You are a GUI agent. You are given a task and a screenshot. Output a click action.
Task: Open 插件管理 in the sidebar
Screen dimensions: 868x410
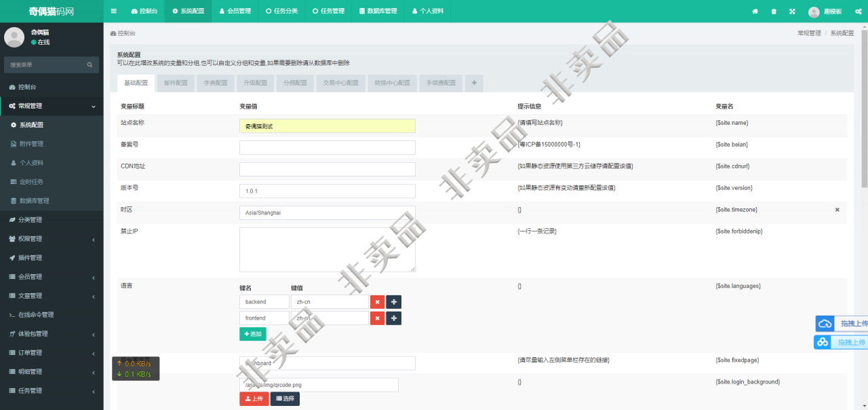click(52, 258)
